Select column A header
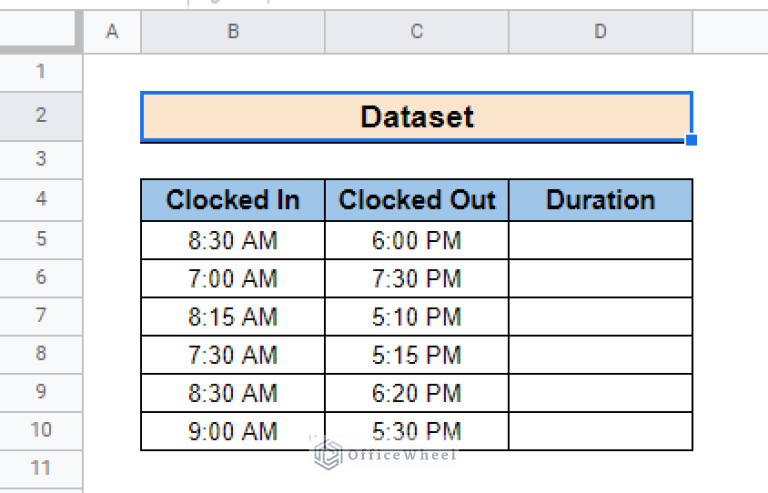This screenshot has width=768, height=493. click(x=111, y=32)
